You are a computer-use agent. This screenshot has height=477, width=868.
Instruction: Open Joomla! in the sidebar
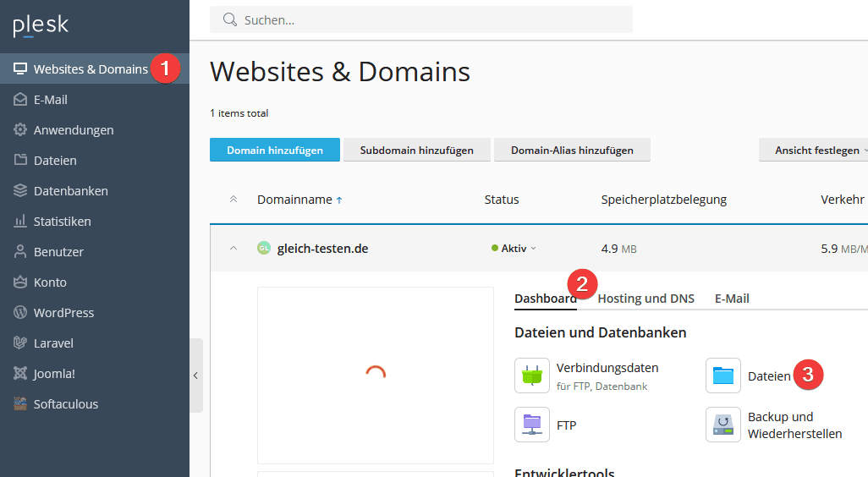pos(54,374)
